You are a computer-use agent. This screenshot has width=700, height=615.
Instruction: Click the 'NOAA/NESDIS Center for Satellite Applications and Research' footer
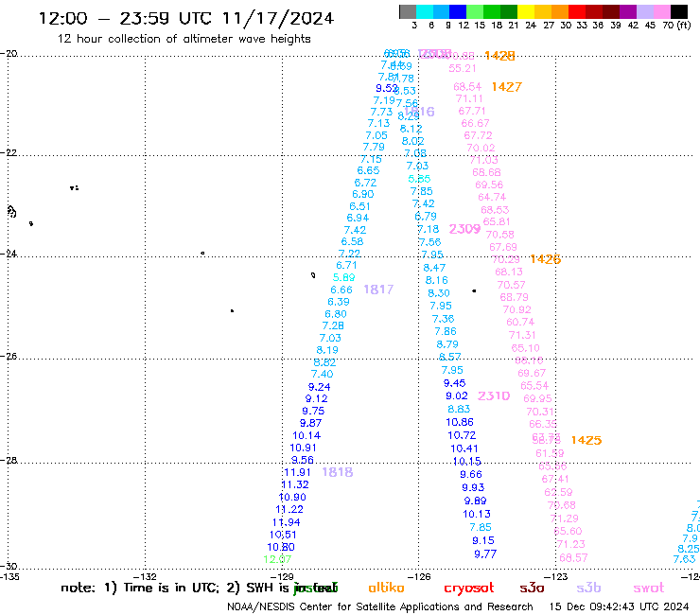380,607
